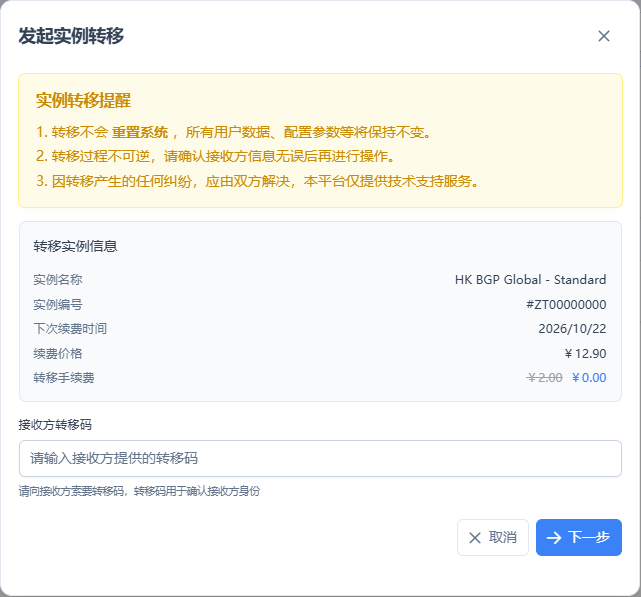The image size is (641, 597).
Task: Click the 下一步 button
Action: pyautogui.click(x=579, y=537)
